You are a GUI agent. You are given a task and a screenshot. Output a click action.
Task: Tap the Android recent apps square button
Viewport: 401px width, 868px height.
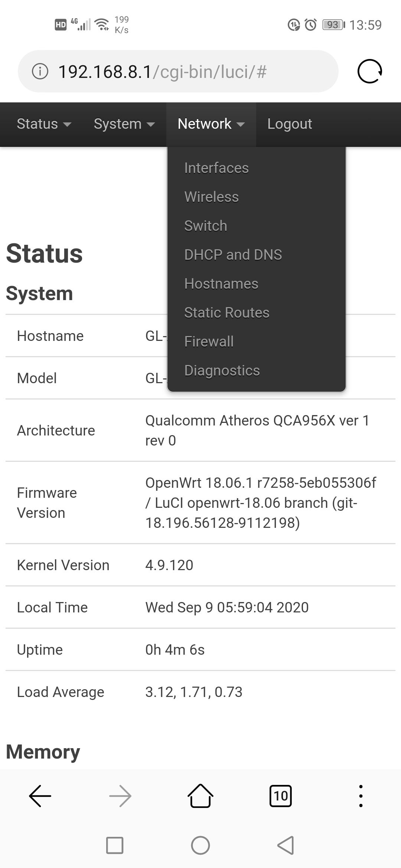115,845
